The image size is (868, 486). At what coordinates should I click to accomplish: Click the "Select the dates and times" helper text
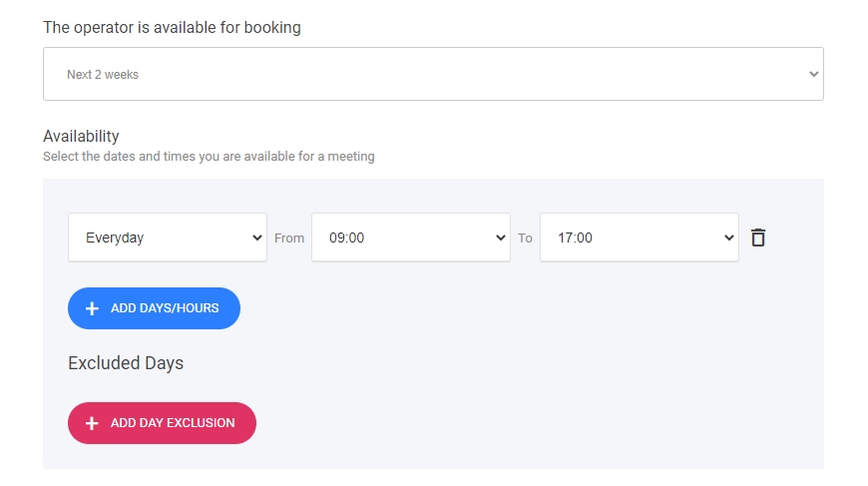tap(209, 157)
